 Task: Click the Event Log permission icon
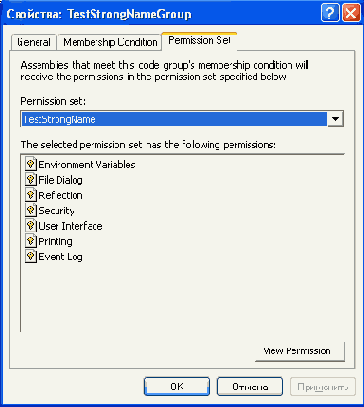[x=30, y=256]
